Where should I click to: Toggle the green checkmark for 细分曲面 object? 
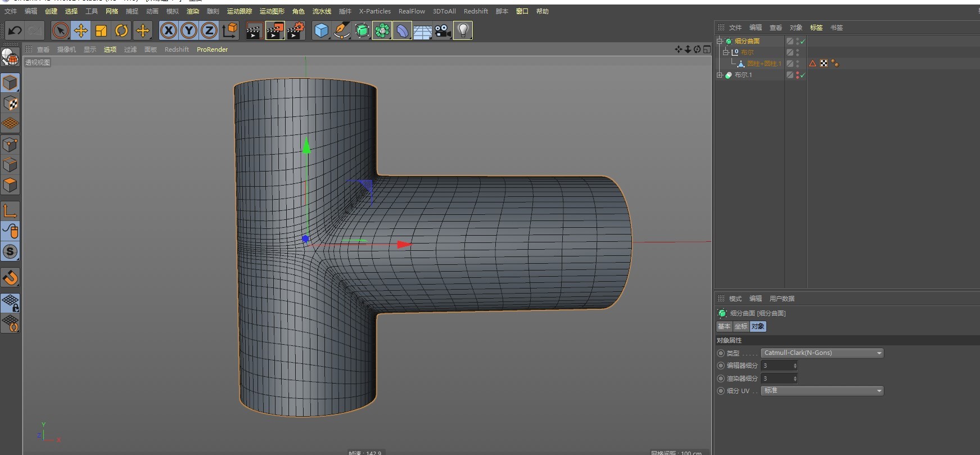pyautogui.click(x=803, y=42)
